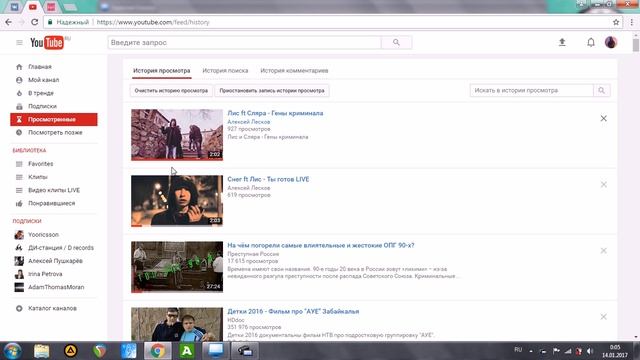Screen dimensions: 640x360
Task: Remove 'Детки 2016' video from history
Action: tap(603, 317)
